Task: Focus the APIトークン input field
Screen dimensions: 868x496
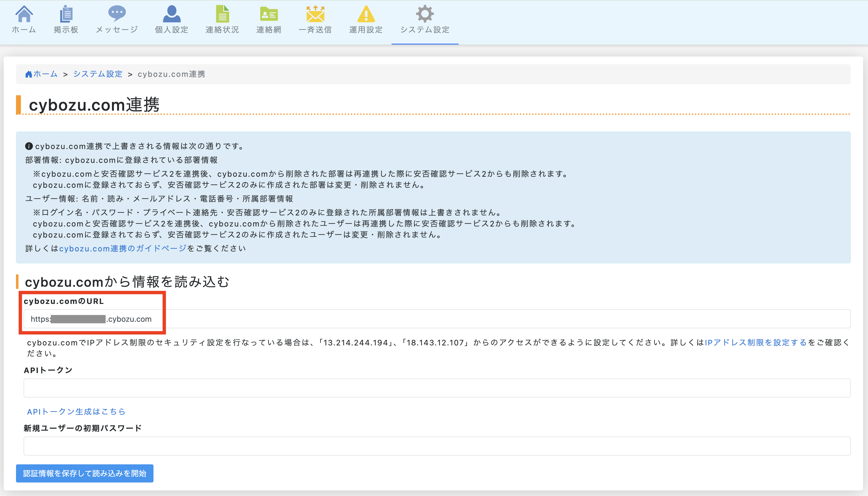Action: pyautogui.click(x=437, y=388)
